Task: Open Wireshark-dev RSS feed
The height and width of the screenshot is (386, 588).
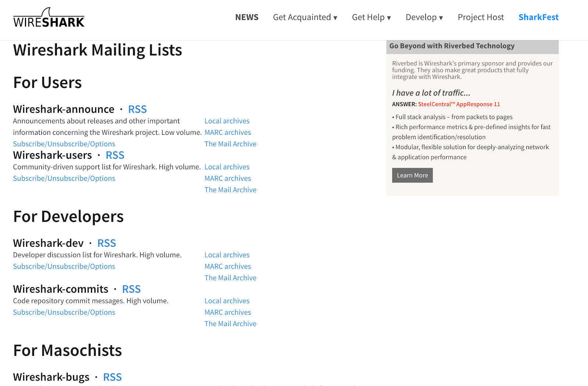Action: (107, 243)
